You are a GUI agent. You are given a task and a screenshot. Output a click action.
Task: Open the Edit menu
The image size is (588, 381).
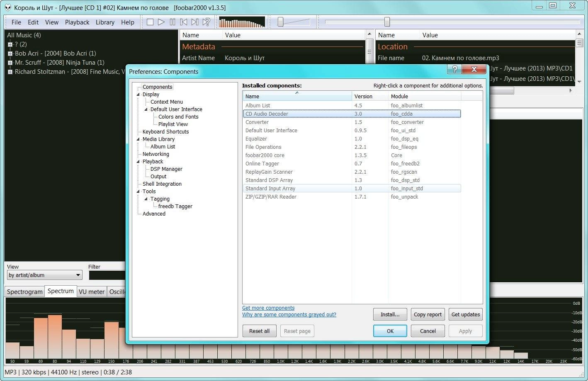point(33,22)
